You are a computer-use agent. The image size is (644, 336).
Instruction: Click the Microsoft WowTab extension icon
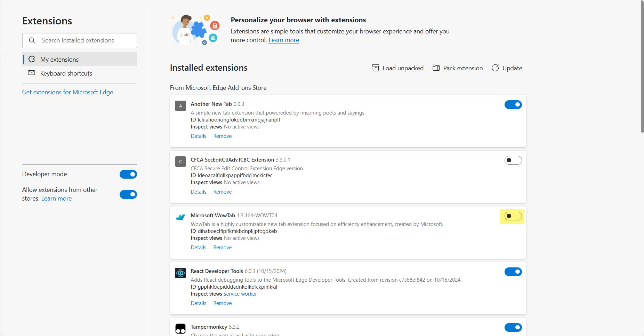point(180,217)
